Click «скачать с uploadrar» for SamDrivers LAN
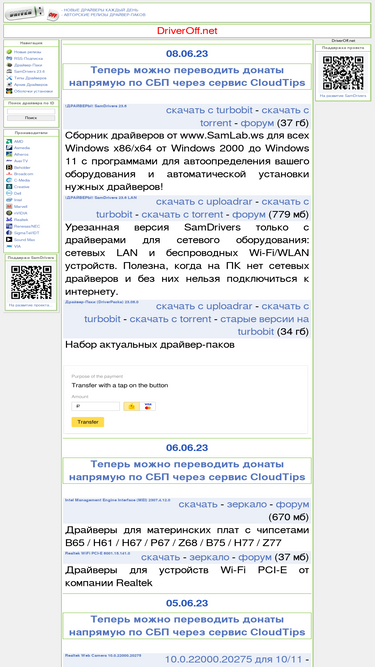This screenshot has height=667, width=375. [204, 202]
